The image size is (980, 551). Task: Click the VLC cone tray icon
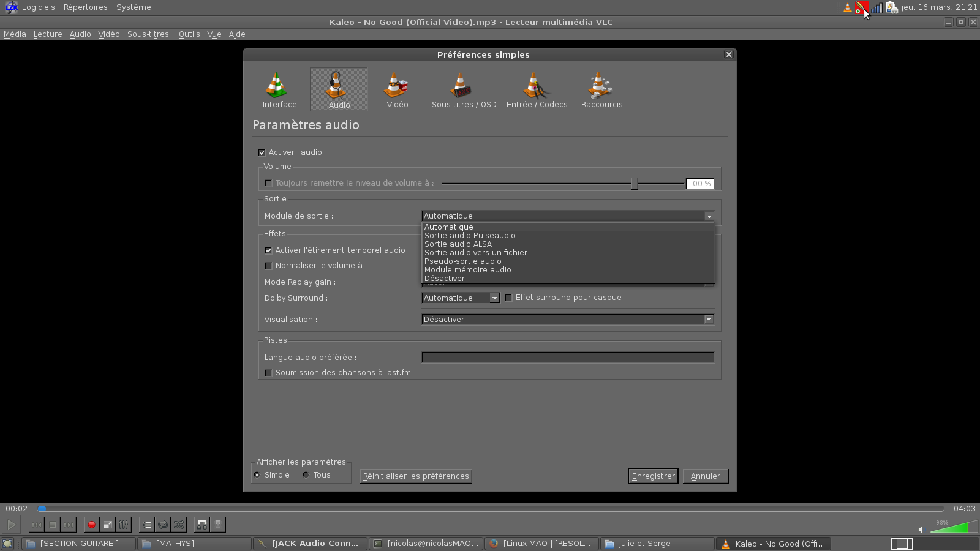click(848, 7)
